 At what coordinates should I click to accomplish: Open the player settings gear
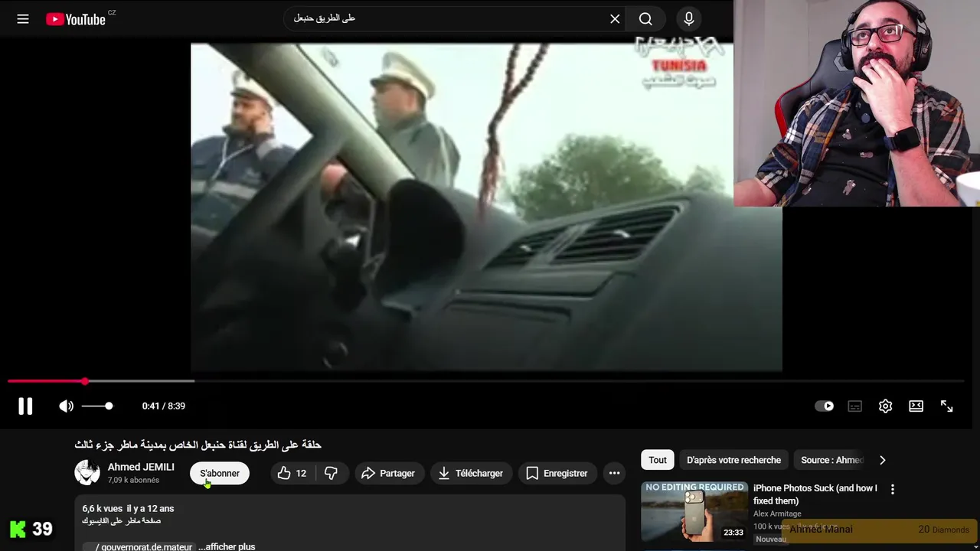point(886,406)
